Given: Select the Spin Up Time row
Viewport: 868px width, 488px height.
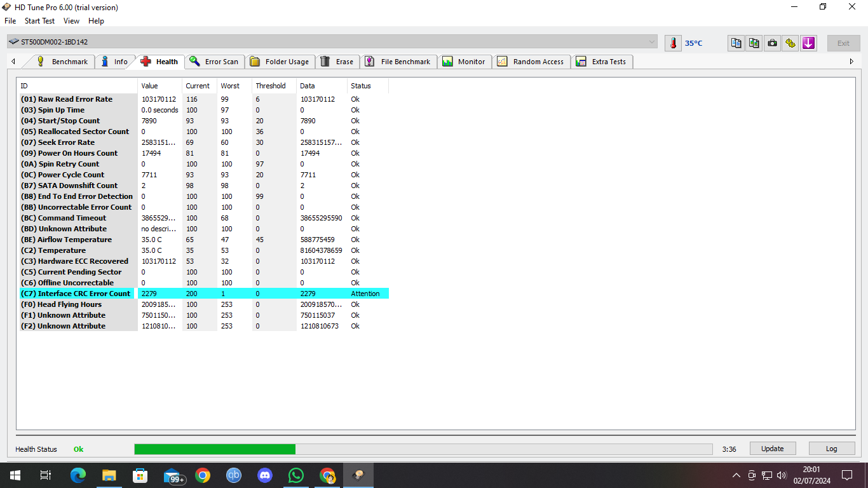Looking at the screenshot, I should click(203, 110).
